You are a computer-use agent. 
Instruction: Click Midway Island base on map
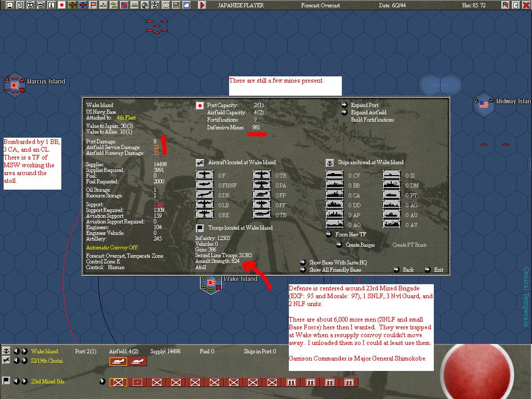484,104
